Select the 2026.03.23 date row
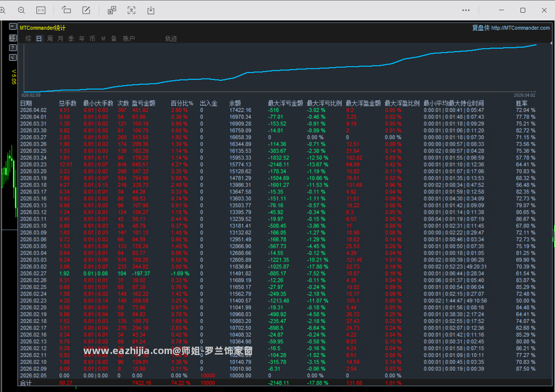The height and width of the screenshot is (392, 555). pyautogui.click(x=278, y=165)
